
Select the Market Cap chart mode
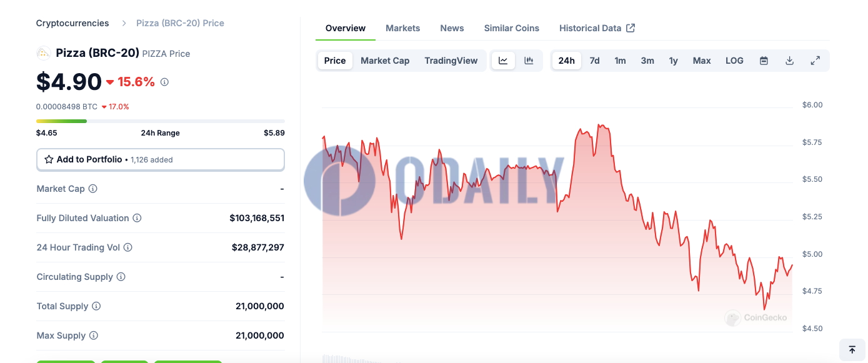385,61
